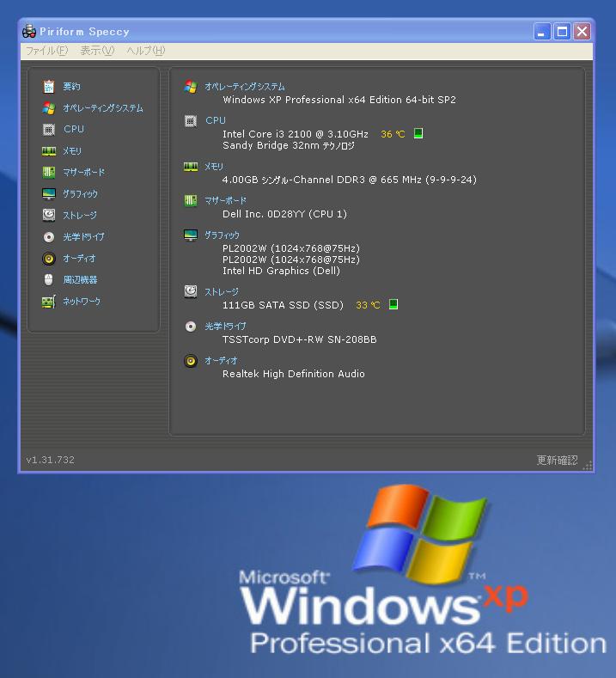Click the 周辺機器 mouse icon in the sidebar
The height and width of the screenshot is (678, 616).
point(49,280)
